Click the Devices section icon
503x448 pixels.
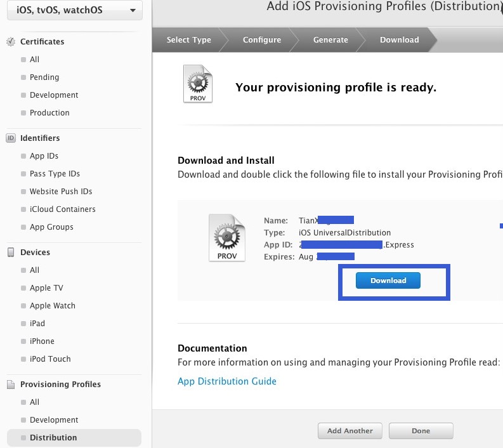click(11, 253)
